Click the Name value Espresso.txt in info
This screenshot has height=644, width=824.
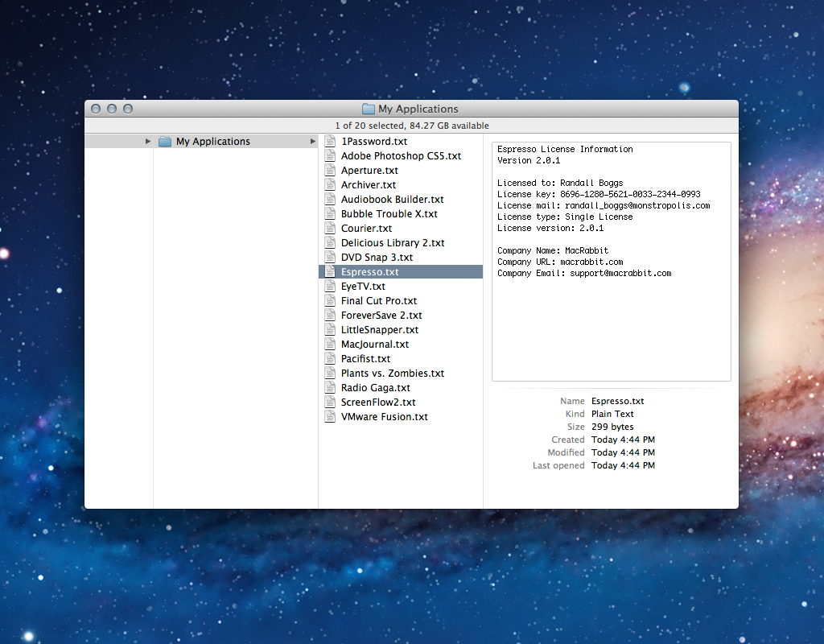(x=617, y=401)
